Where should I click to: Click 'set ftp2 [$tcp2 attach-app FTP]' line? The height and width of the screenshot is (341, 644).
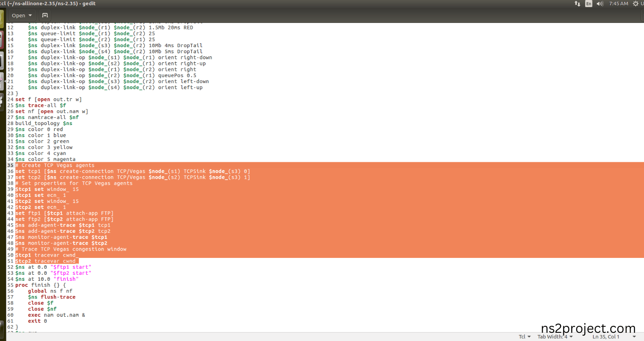point(65,219)
